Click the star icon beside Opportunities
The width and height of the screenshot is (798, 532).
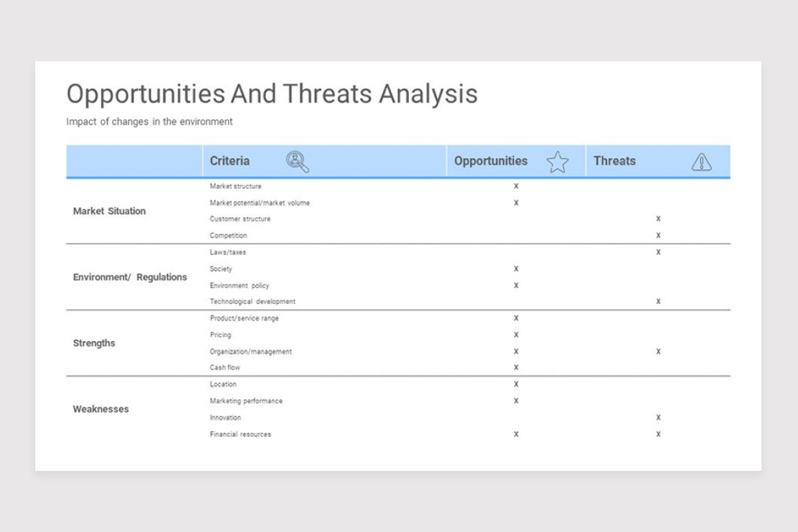pyautogui.click(x=557, y=162)
